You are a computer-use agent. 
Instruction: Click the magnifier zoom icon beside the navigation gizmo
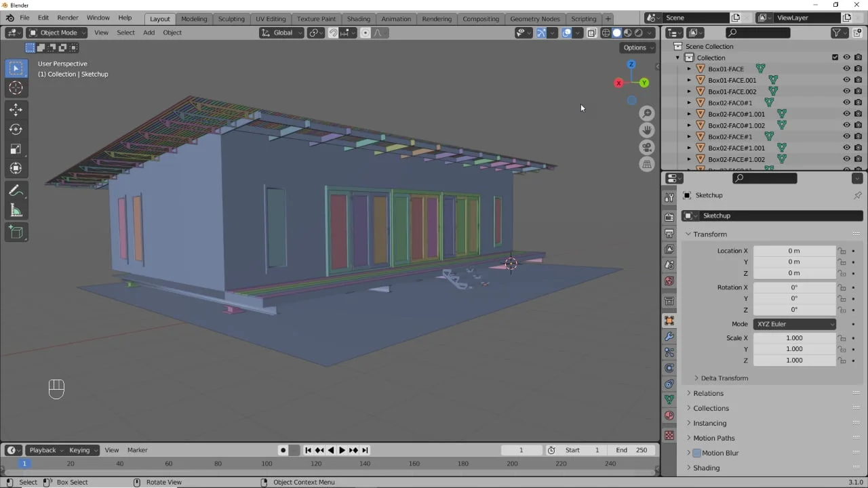(646, 113)
